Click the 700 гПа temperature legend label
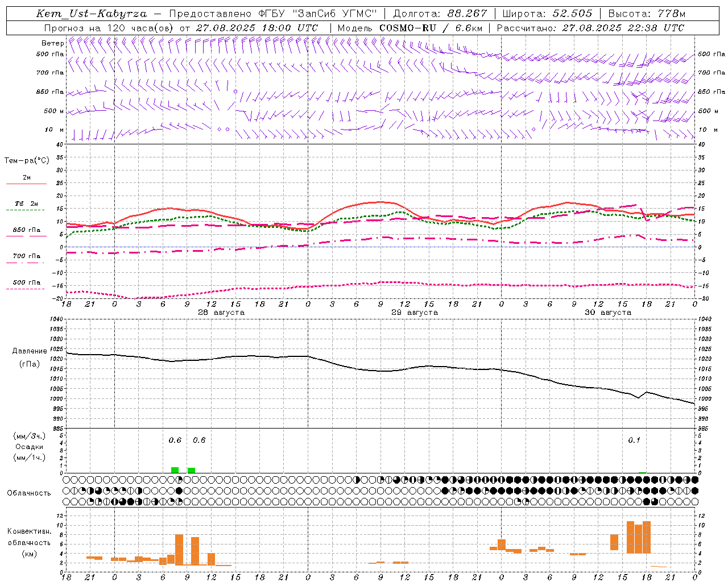Screen dimensions: 728x582 (27, 256)
